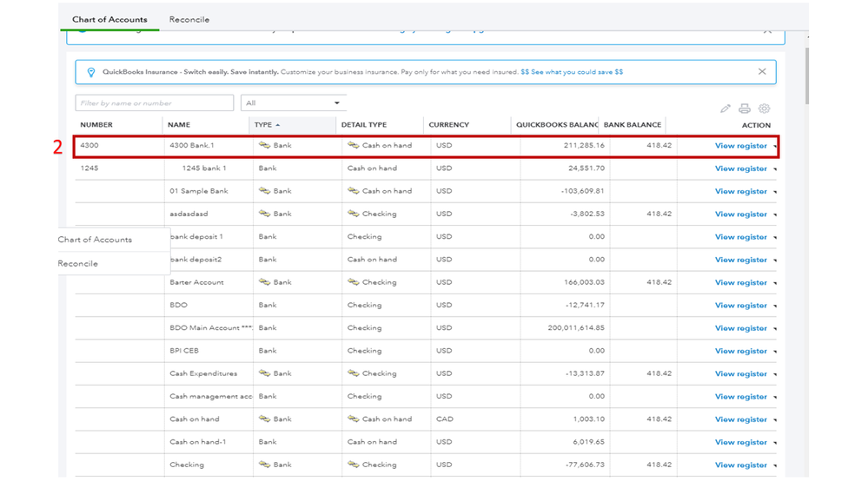
Task: Click the See what you could save link
Action: [x=572, y=72]
